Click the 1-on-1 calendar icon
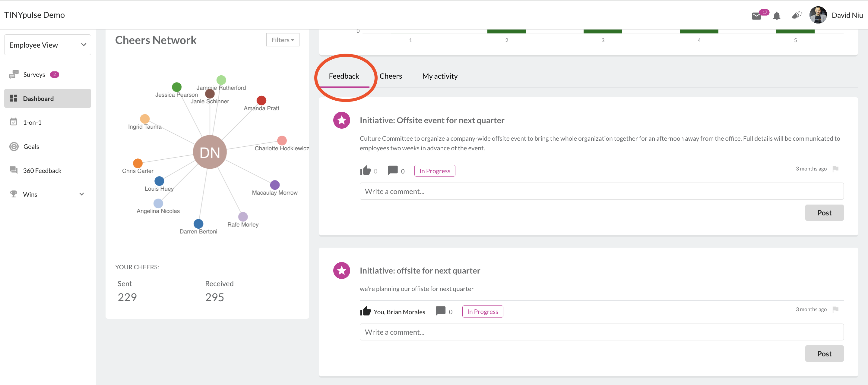 [x=14, y=122]
